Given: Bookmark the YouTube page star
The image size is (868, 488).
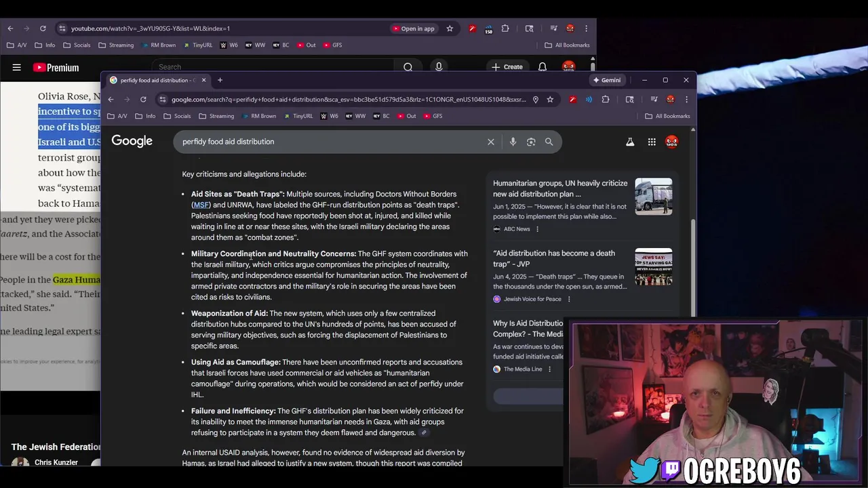Looking at the screenshot, I should point(450,28).
